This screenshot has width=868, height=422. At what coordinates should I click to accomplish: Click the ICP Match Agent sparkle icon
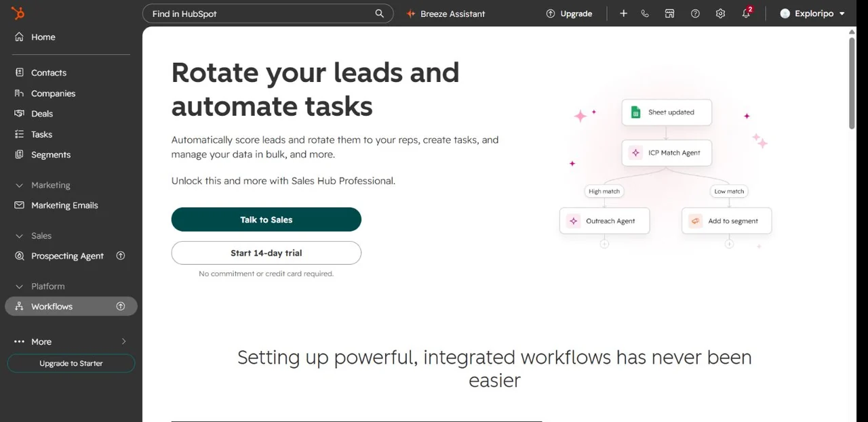635,153
